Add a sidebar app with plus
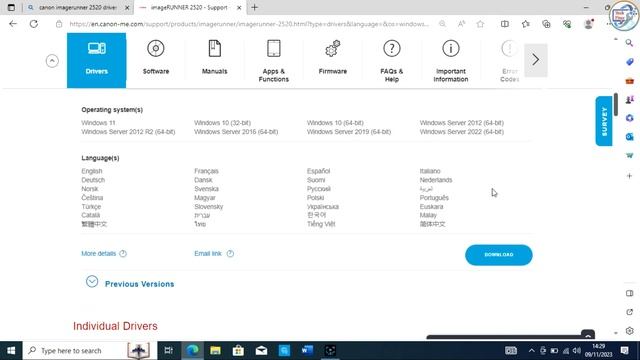The width and height of the screenshot is (640, 360). click(x=629, y=176)
